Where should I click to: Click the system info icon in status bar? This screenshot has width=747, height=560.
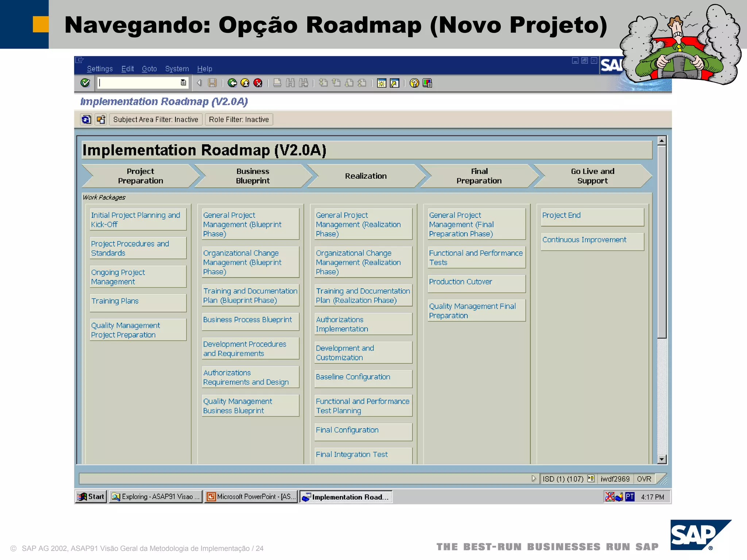point(591,478)
